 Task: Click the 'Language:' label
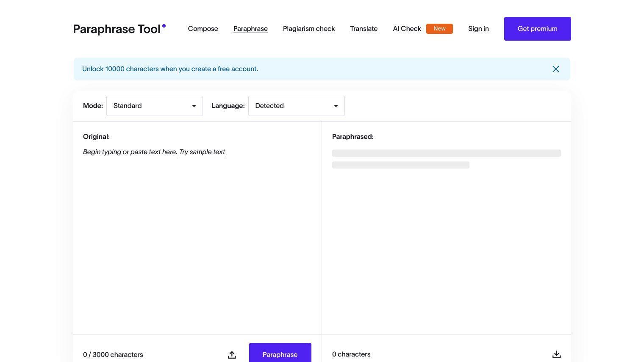[x=228, y=106]
